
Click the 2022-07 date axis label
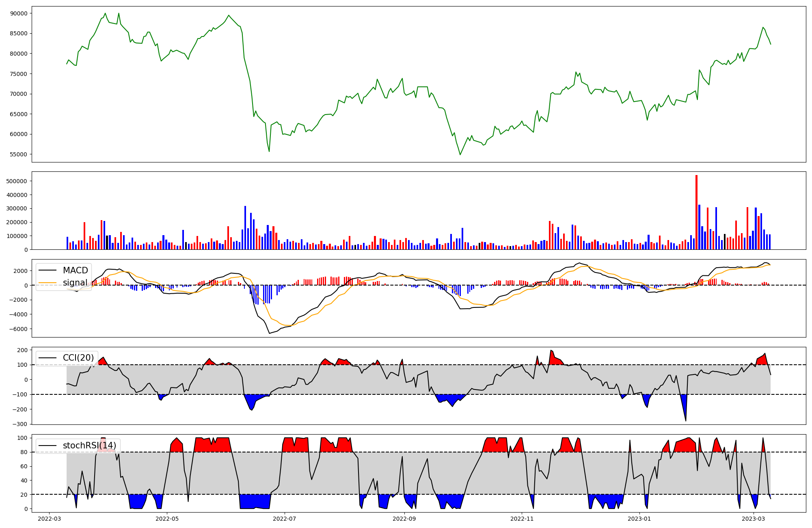(285, 519)
